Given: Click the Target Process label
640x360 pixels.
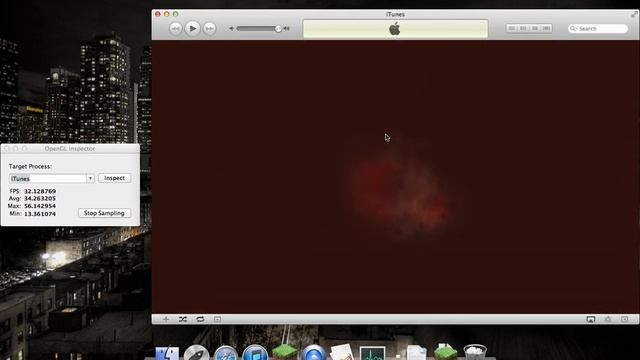Looking at the screenshot, I should pyautogui.click(x=30, y=167).
